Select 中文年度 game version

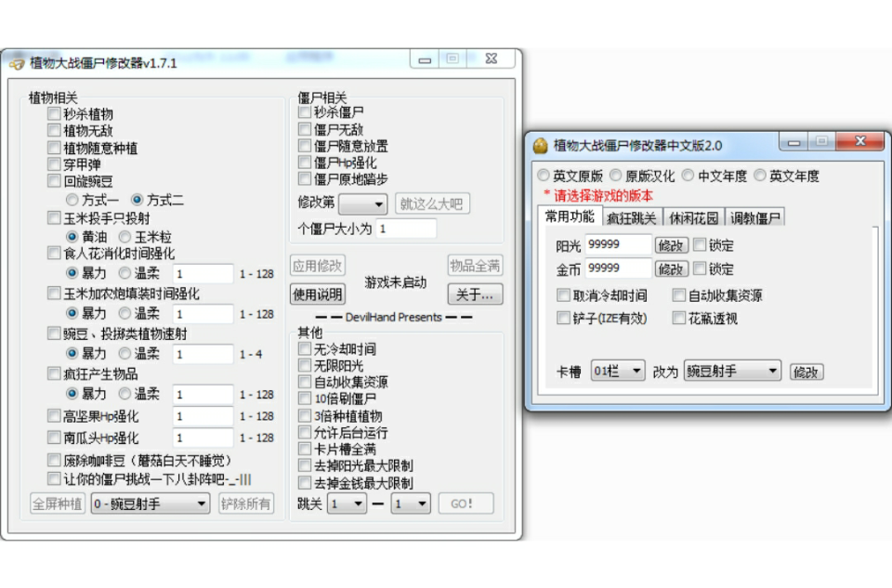click(x=689, y=176)
